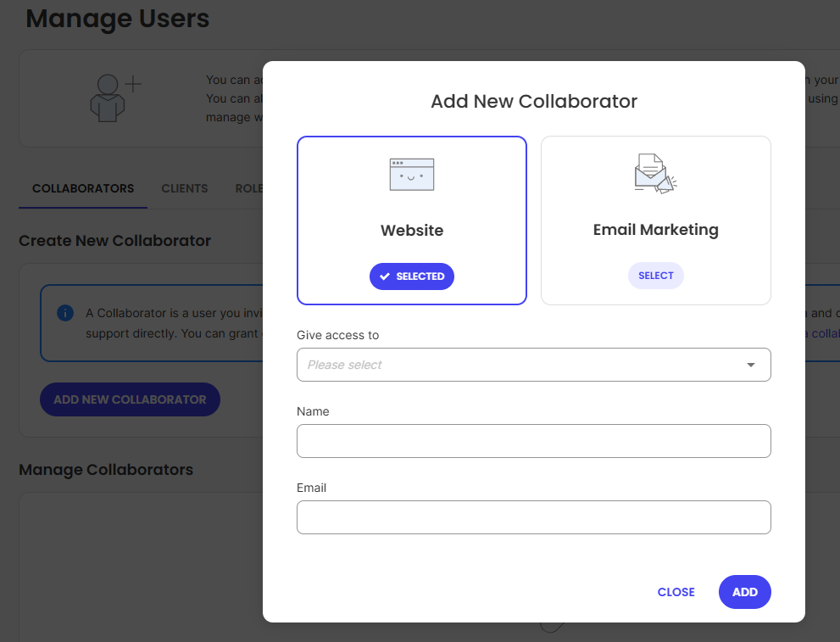Viewport: 840px width, 642px height.
Task: Open the Give access to dropdown
Action: (x=533, y=365)
